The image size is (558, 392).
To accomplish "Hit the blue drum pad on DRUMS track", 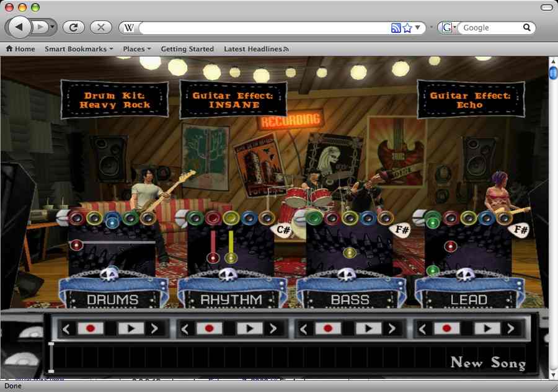I will [112, 219].
